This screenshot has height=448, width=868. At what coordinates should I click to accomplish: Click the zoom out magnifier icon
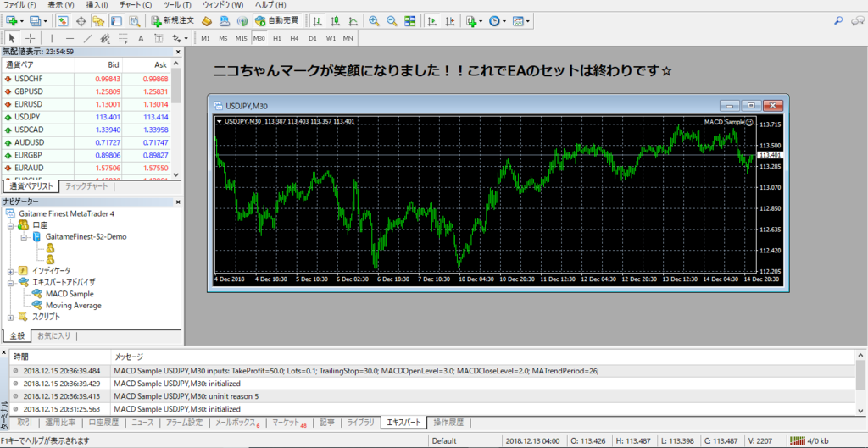coord(392,21)
